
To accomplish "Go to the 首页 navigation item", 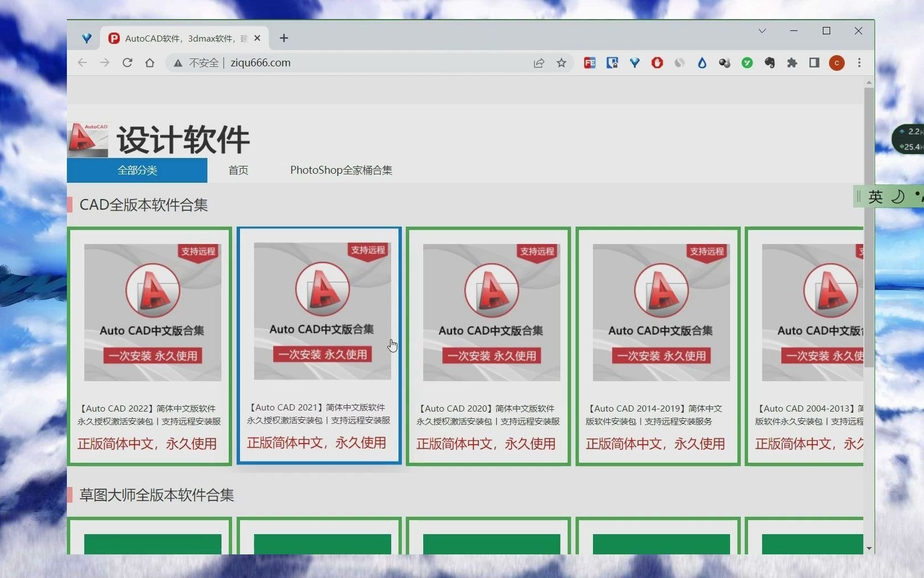I will (238, 170).
